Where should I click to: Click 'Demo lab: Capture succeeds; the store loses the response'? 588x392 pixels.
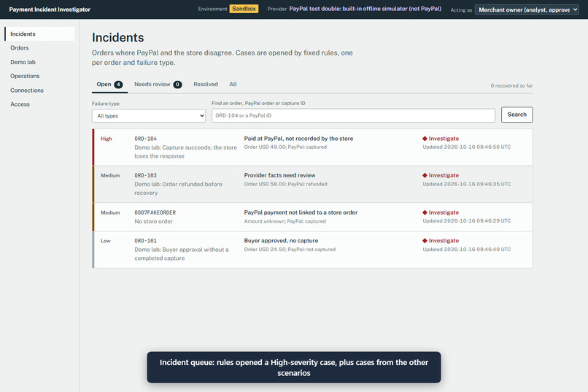[x=185, y=152]
